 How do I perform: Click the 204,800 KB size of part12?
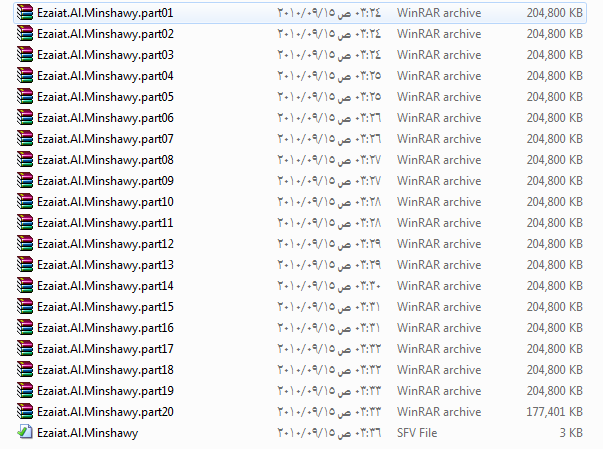click(x=555, y=244)
